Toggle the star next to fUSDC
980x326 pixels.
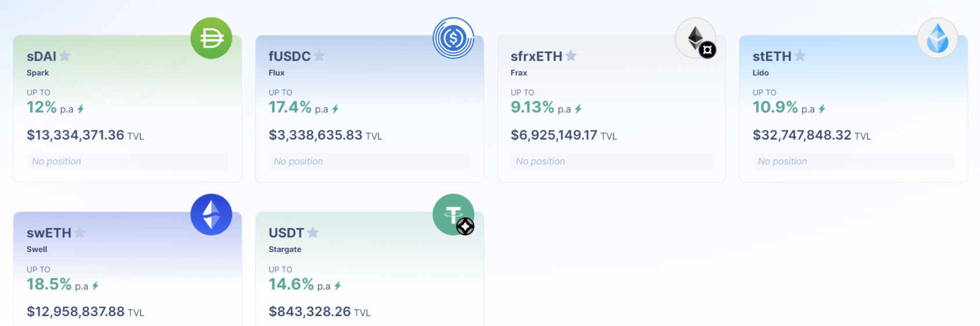point(320,56)
